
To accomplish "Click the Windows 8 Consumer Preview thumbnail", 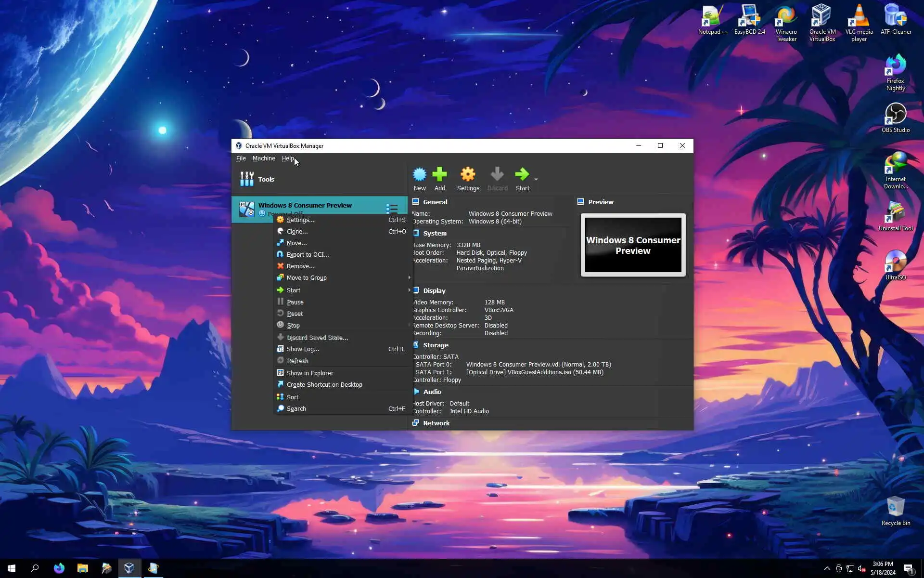I will (633, 245).
